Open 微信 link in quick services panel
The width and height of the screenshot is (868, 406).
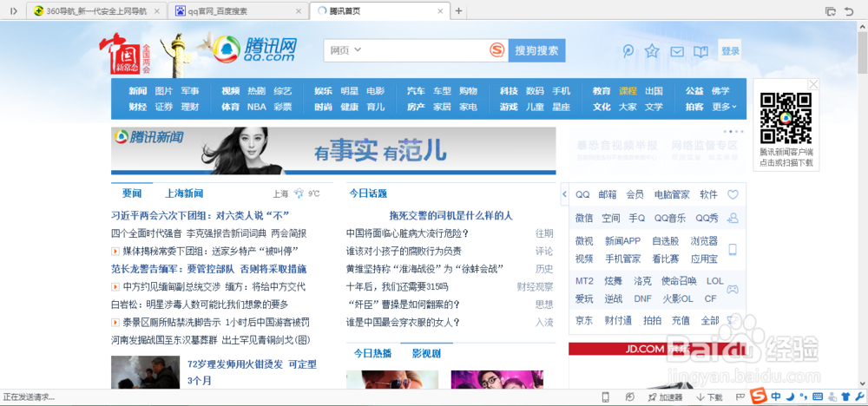tap(584, 218)
